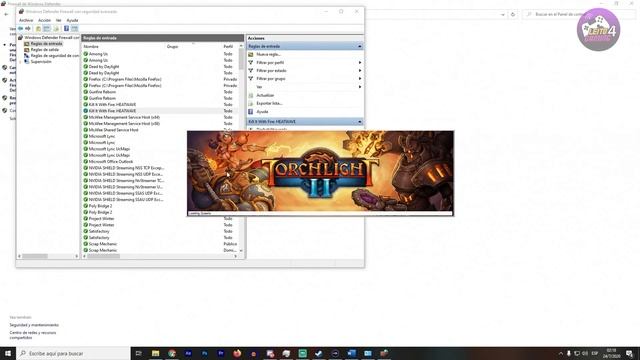Image resolution: width=640 pixels, height=360 pixels.
Task: Click the taskbar search box
Action: 73,353
